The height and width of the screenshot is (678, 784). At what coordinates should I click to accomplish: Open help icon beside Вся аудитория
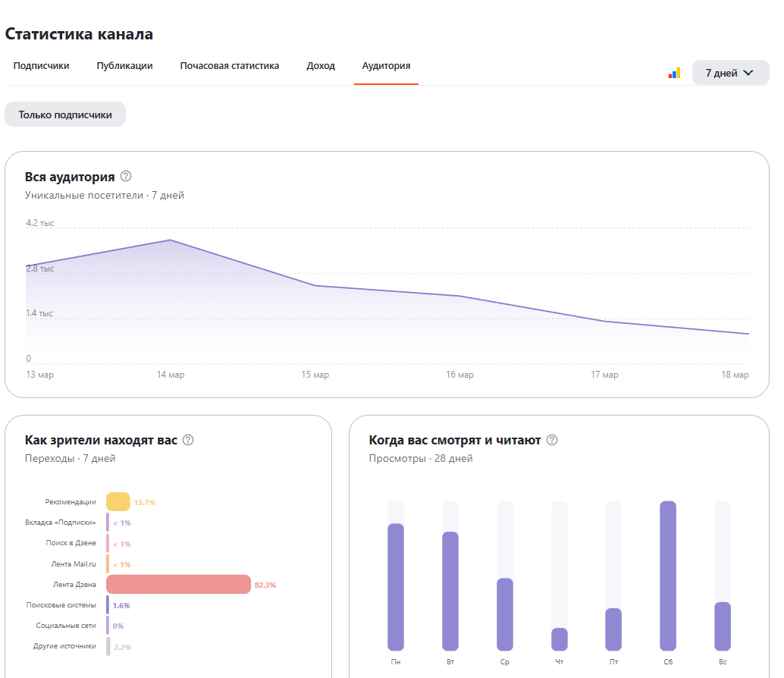point(126,176)
